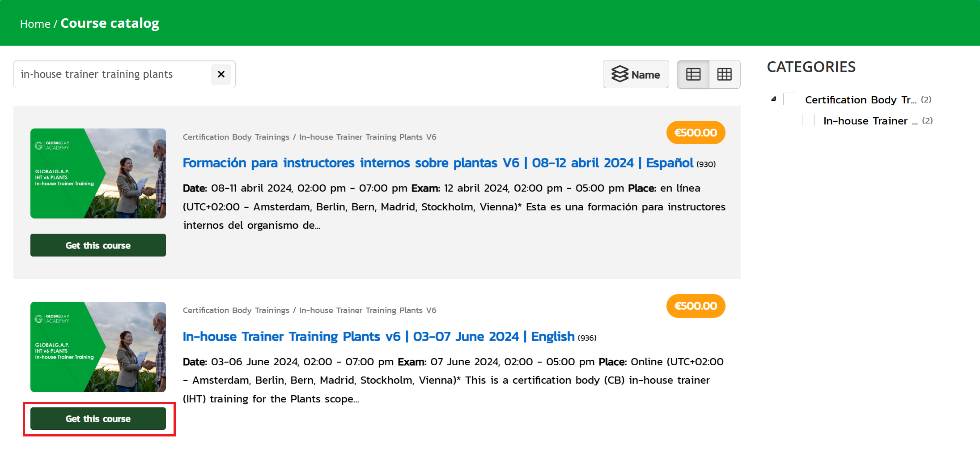This screenshot has width=980, height=449.
Task: Clear the search field with X icon
Action: click(221, 74)
